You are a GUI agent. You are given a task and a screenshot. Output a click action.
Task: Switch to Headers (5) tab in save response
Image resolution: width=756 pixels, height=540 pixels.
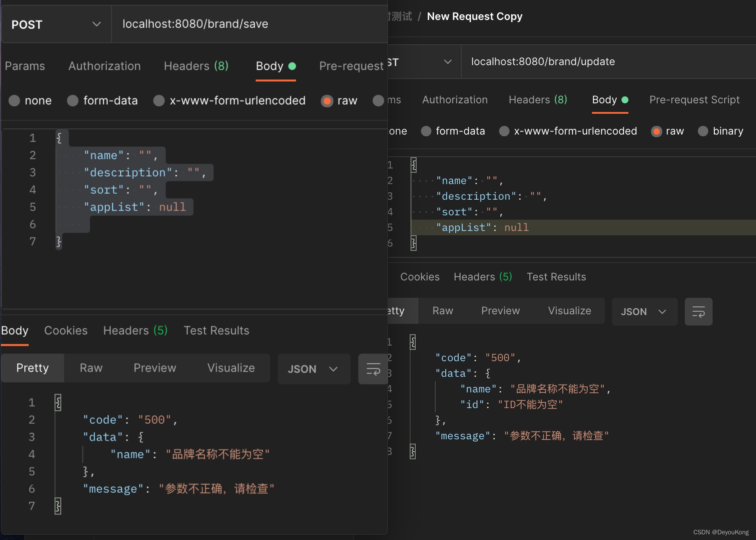coord(135,331)
